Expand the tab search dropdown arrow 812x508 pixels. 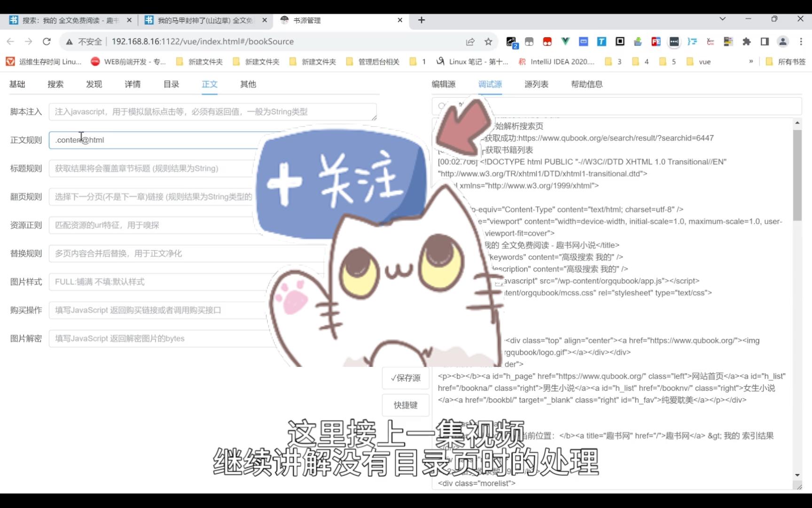click(x=723, y=19)
